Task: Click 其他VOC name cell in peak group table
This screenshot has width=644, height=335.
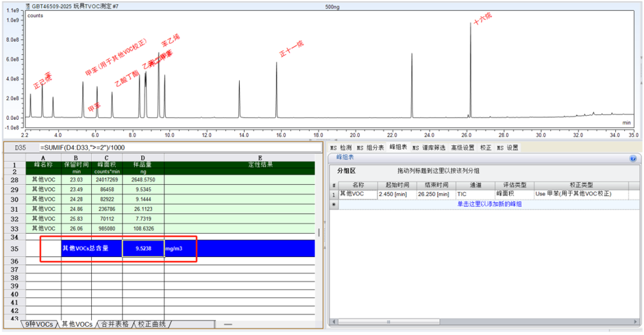Action: (x=358, y=194)
